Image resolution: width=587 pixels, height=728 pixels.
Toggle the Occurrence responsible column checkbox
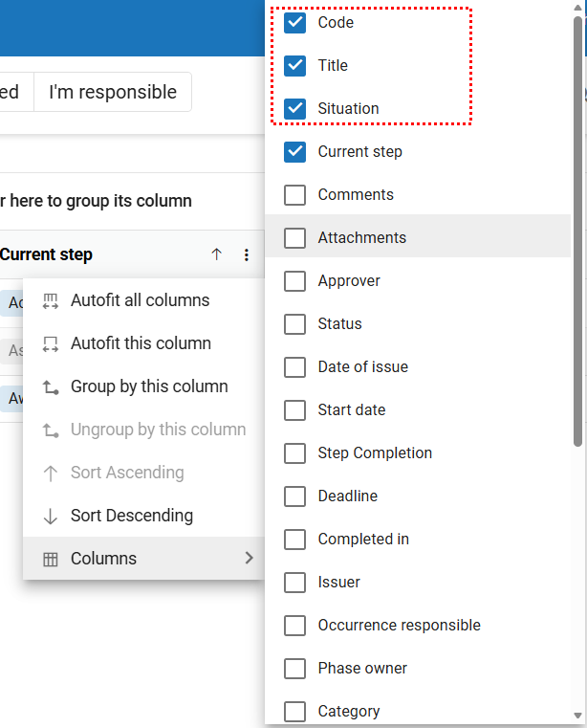pyautogui.click(x=295, y=625)
